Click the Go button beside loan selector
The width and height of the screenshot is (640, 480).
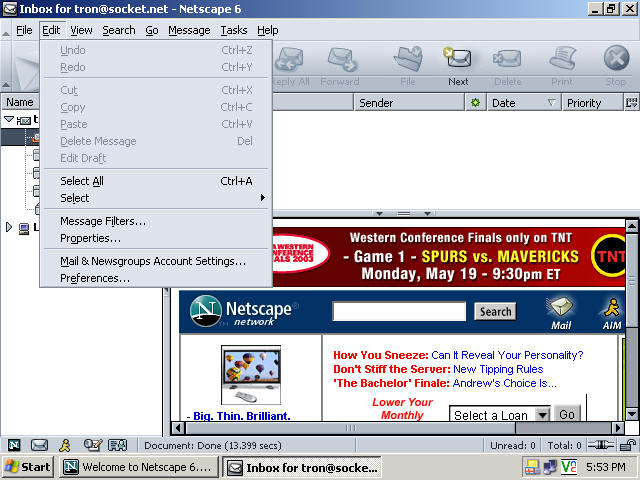point(567,414)
